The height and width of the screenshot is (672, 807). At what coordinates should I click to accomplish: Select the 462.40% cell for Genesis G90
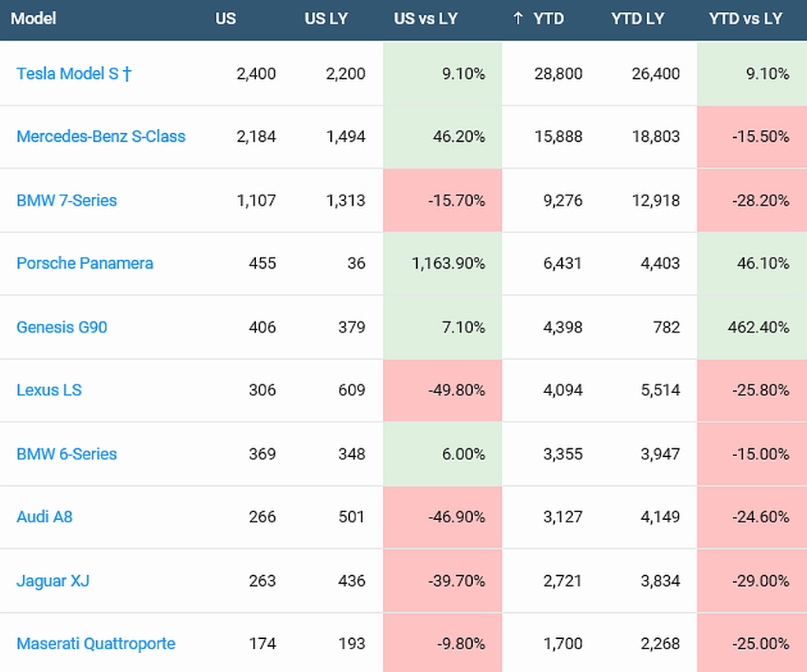pos(752,327)
